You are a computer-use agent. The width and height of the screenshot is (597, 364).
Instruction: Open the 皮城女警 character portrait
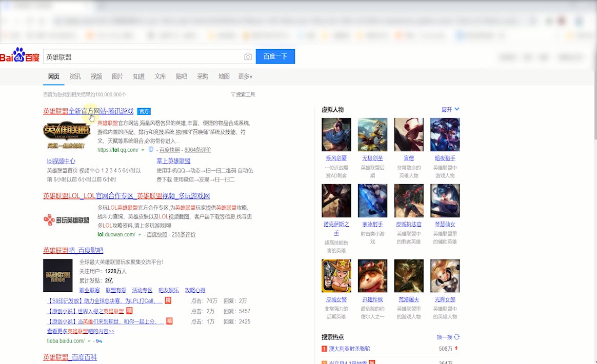click(x=336, y=276)
